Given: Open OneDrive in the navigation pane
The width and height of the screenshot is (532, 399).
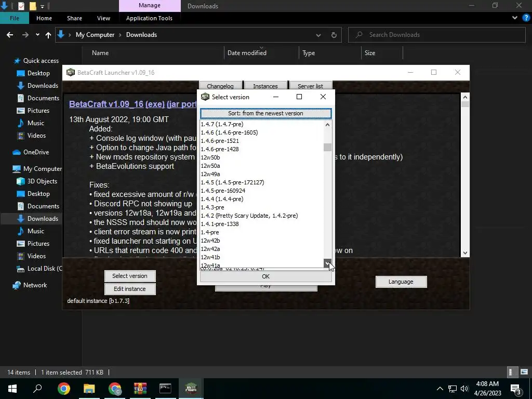Looking at the screenshot, I should (36, 152).
